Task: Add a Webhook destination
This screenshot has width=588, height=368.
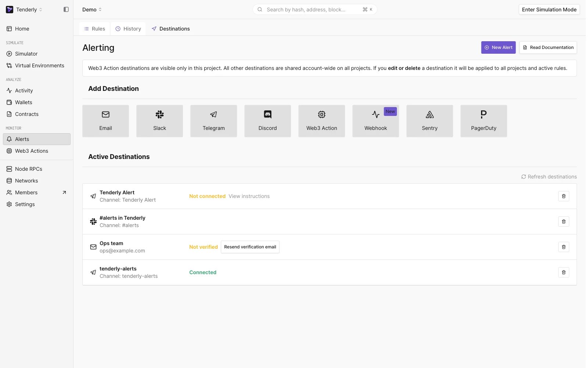Action: click(x=376, y=121)
